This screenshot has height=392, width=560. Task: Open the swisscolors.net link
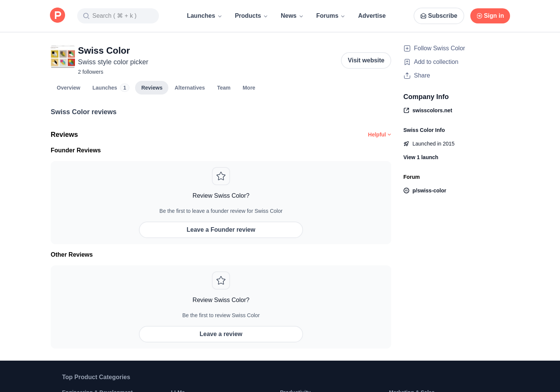pyautogui.click(x=432, y=110)
